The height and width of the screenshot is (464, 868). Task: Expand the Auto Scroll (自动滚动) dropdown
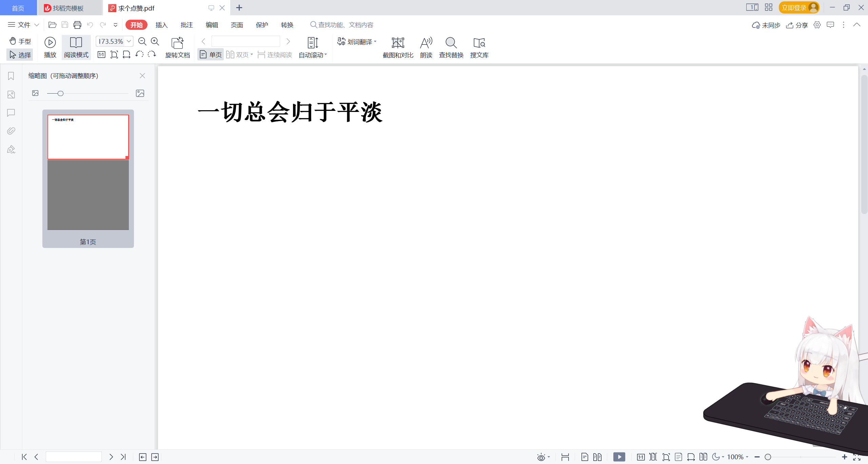(325, 55)
